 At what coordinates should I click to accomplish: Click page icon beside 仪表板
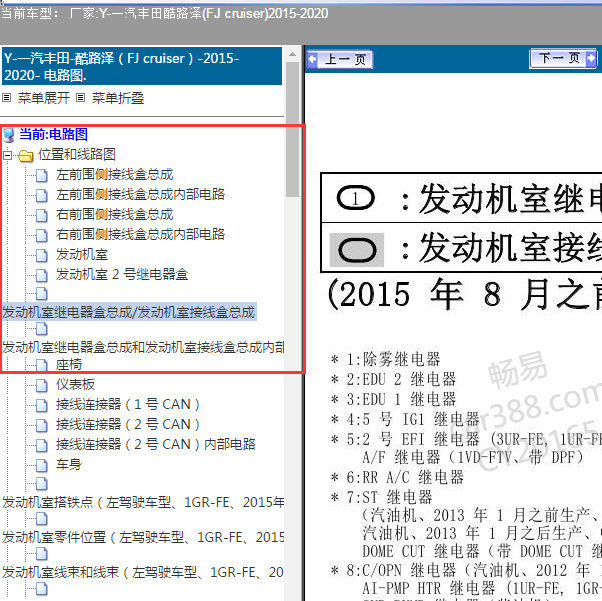[41, 385]
